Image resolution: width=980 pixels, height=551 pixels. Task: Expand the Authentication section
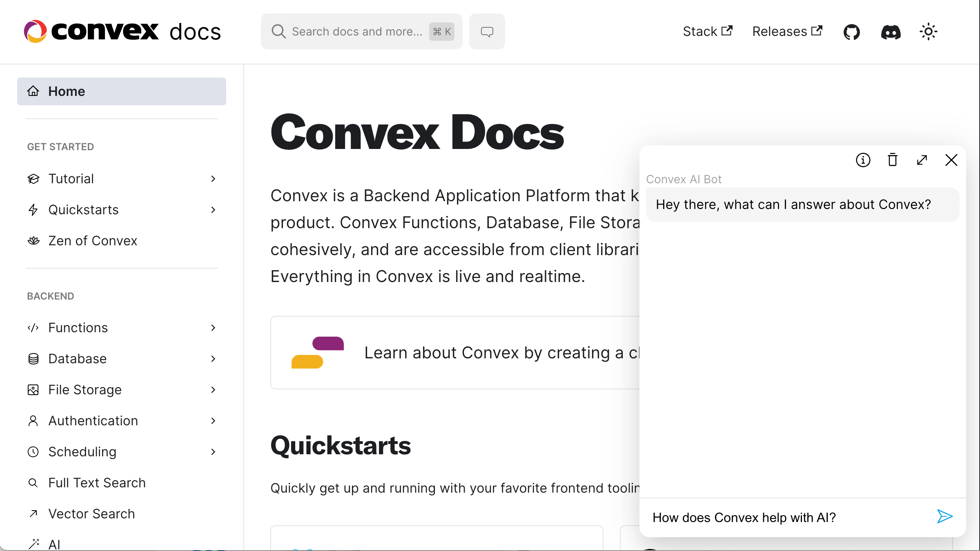[x=214, y=421]
